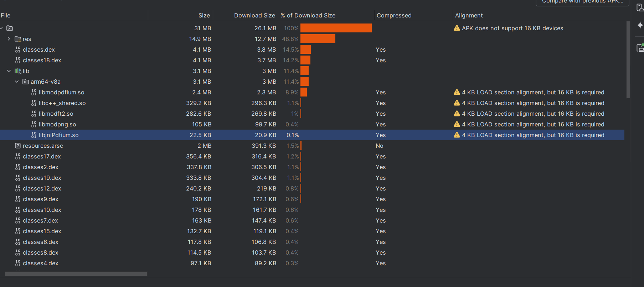Click the Size column header
Screen dimensions: 644x287
pyautogui.click(x=204, y=15)
